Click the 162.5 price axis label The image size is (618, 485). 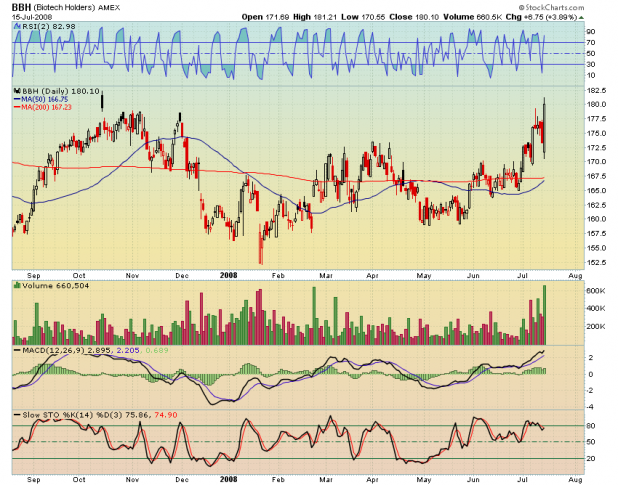pyautogui.click(x=596, y=205)
